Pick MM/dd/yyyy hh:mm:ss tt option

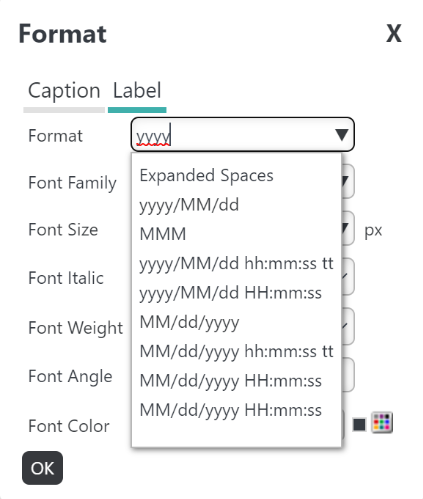point(236,351)
